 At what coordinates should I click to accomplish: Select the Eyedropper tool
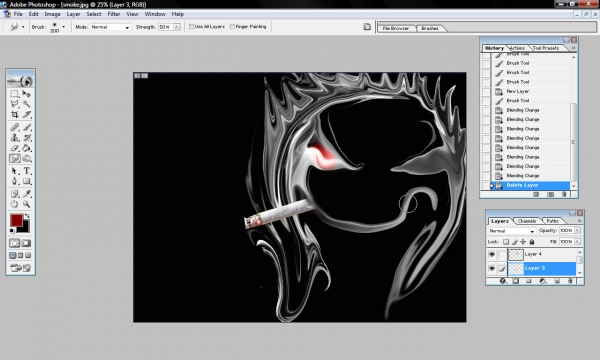pyautogui.click(x=26, y=194)
